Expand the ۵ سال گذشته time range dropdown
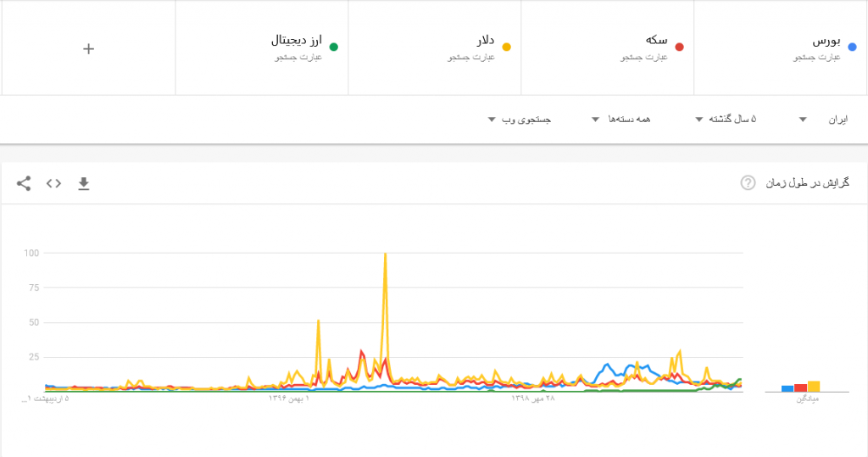This screenshot has height=457, width=868. pos(726,120)
